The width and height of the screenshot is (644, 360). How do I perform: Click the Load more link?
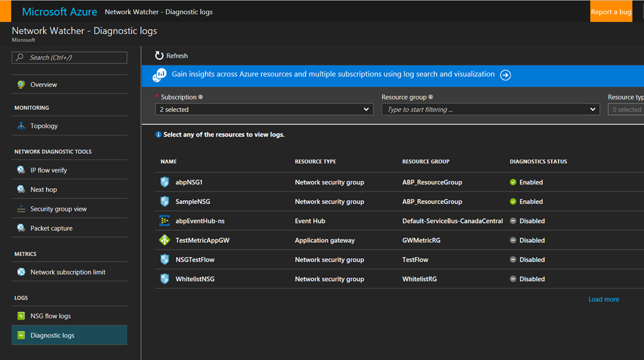point(604,299)
